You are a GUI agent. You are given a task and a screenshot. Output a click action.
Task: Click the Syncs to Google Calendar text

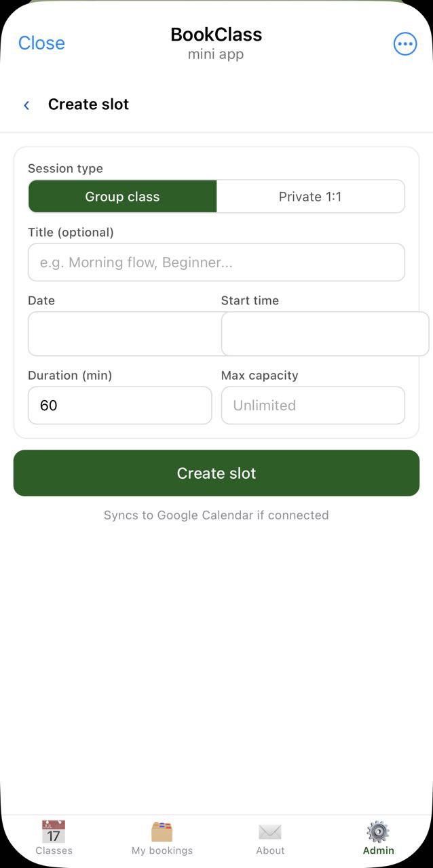[216, 515]
